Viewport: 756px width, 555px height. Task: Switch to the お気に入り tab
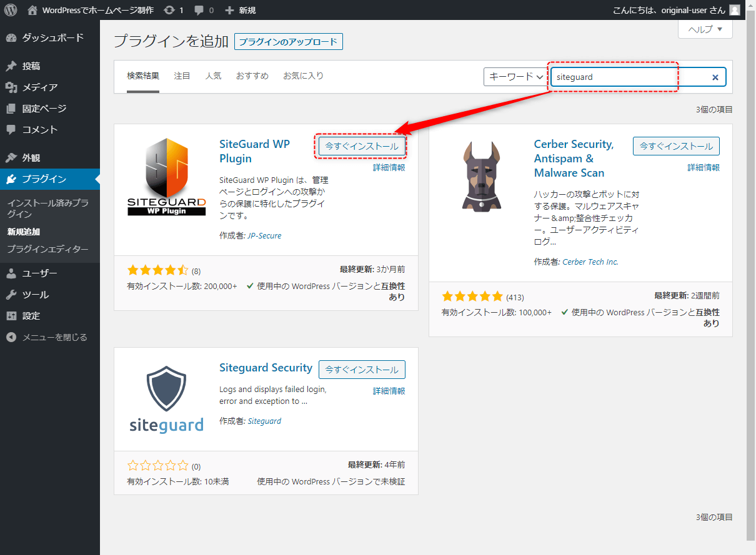pos(303,76)
